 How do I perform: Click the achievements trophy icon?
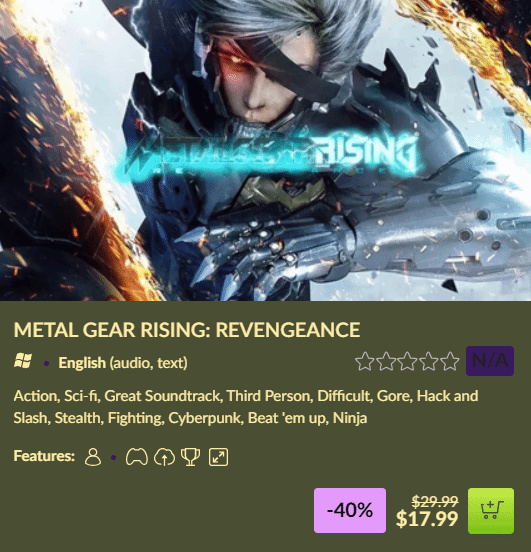pos(190,457)
